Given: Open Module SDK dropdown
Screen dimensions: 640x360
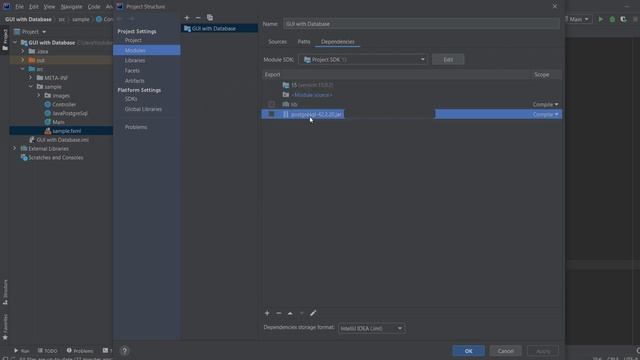Looking at the screenshot, I should [x=363, y=60].
